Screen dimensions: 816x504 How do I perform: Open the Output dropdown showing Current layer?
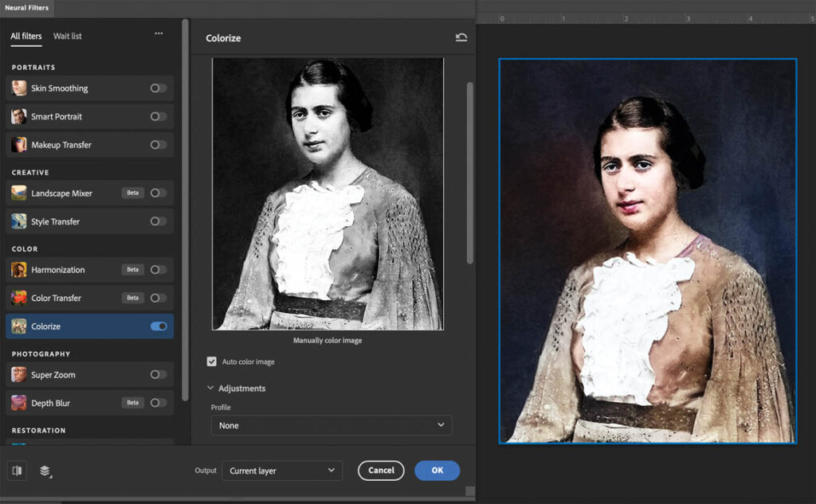[282, 471]
